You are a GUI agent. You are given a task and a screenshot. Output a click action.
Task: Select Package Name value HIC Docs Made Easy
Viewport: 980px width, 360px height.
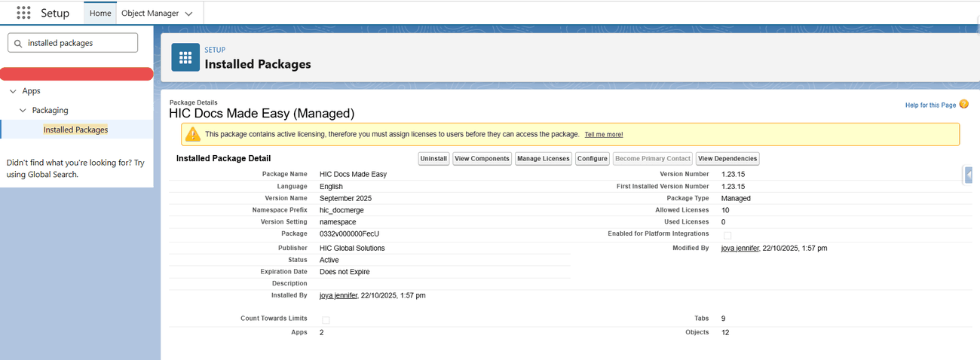coord(353,174)
